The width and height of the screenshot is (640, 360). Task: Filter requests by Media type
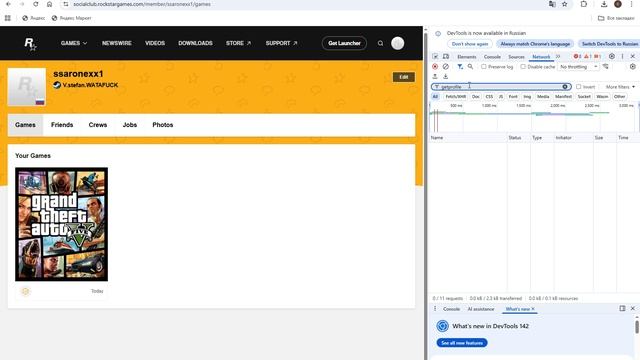[x=543, y=97]
